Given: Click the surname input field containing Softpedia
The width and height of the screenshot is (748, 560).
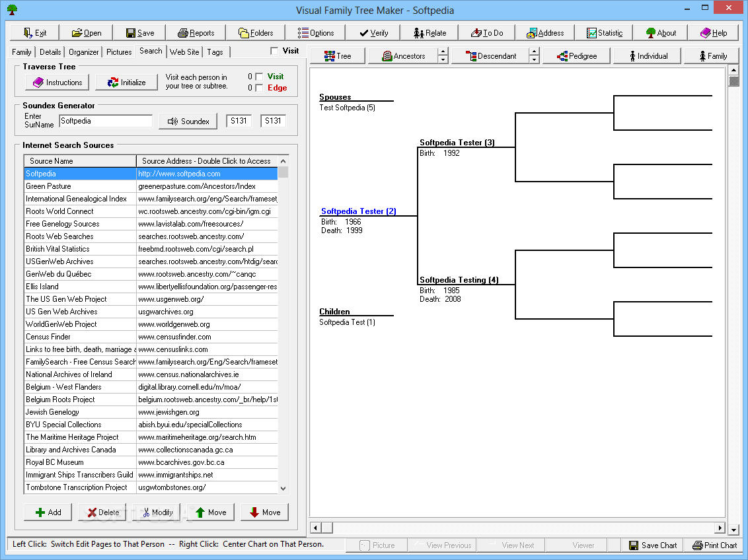Looking at the screenshot, I should coord(106,121).
